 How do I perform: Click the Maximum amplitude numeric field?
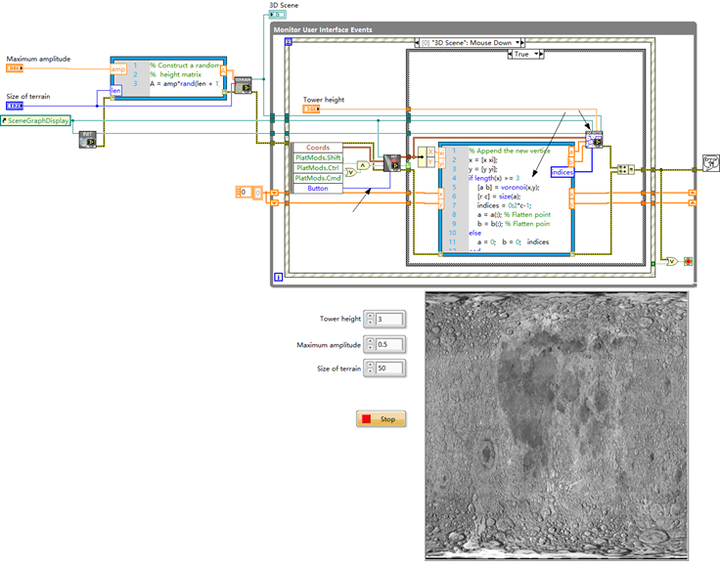pos(390,344)
